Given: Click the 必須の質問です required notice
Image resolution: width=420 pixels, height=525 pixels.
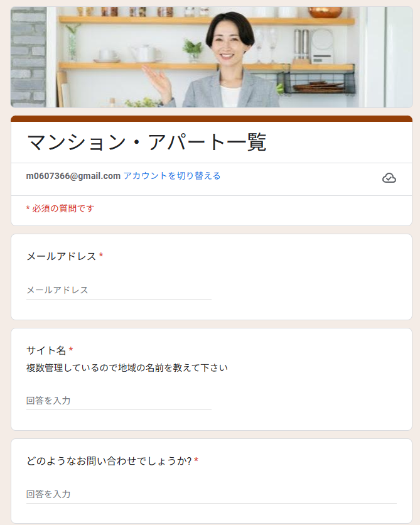Looking at the screenshot, I should (60, 208).
